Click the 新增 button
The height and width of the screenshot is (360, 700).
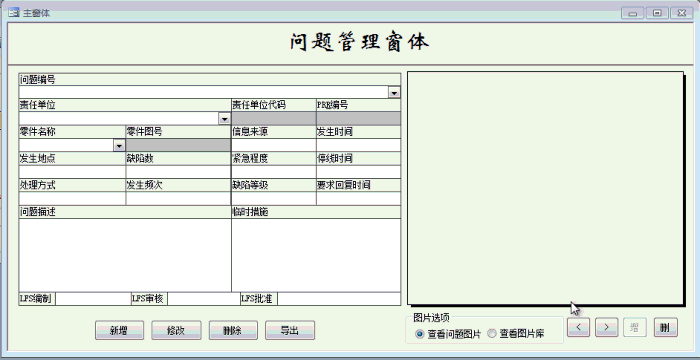119,331
